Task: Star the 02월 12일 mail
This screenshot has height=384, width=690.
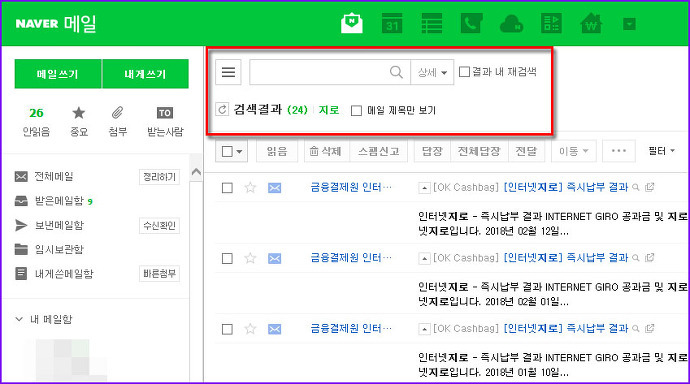Action: click(x=250, y=188)
